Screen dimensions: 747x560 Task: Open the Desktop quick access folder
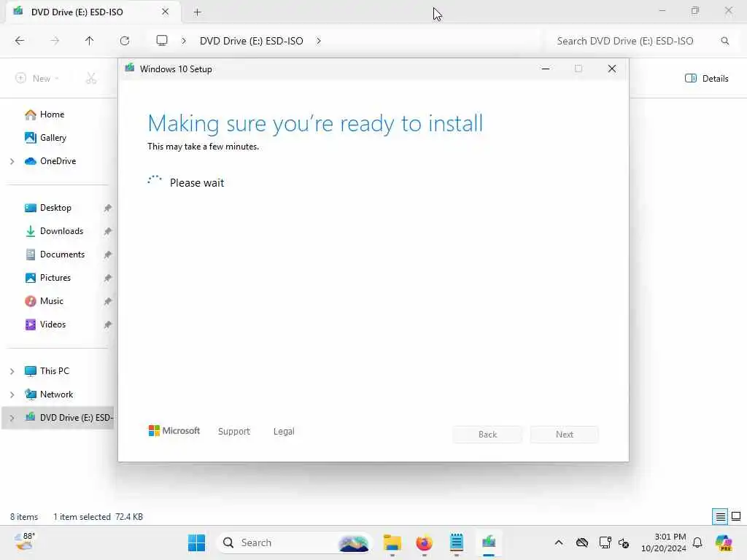pos(55,208)
